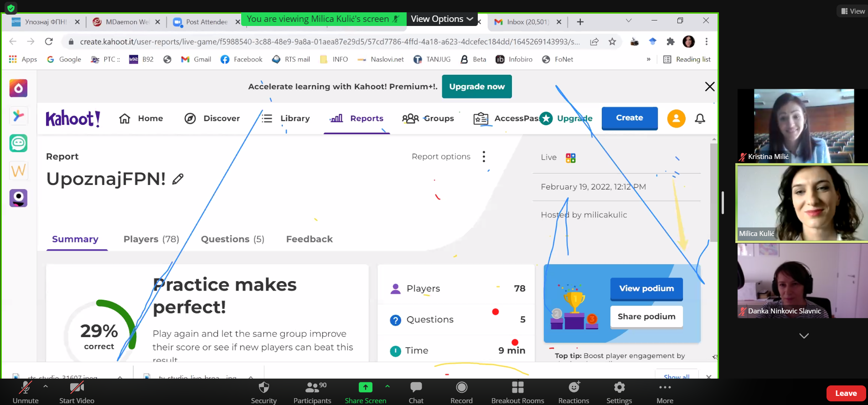Click the address bar URL field
Screen dimensions: 868x405
[x=330, y=41]
